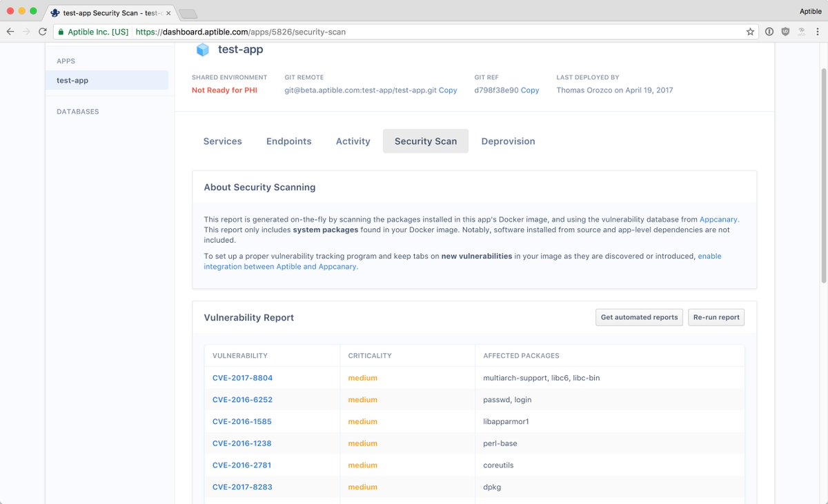Click medium criticality for CVE-2017-8804
The image size is (828, 504).
(x=362, y=378)
